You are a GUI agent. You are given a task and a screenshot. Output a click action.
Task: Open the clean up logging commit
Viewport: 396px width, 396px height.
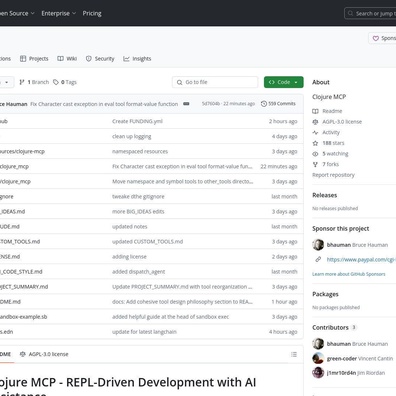click(132, 136)
